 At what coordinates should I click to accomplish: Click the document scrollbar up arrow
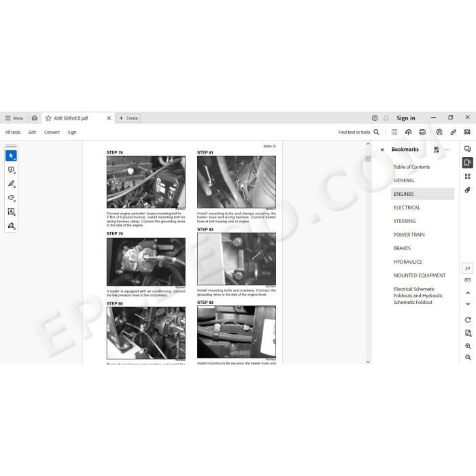pyautogui.click(x=368, y=144)
